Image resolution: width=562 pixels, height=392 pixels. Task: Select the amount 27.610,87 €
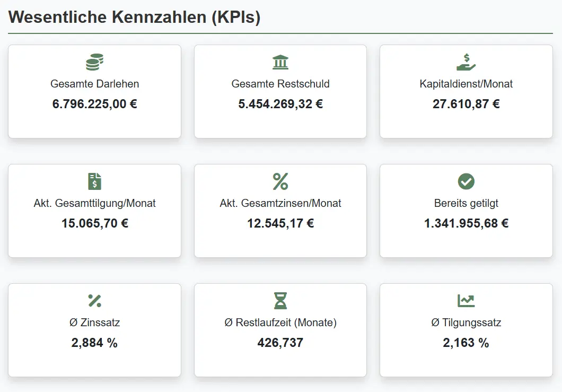pos(466,104)
